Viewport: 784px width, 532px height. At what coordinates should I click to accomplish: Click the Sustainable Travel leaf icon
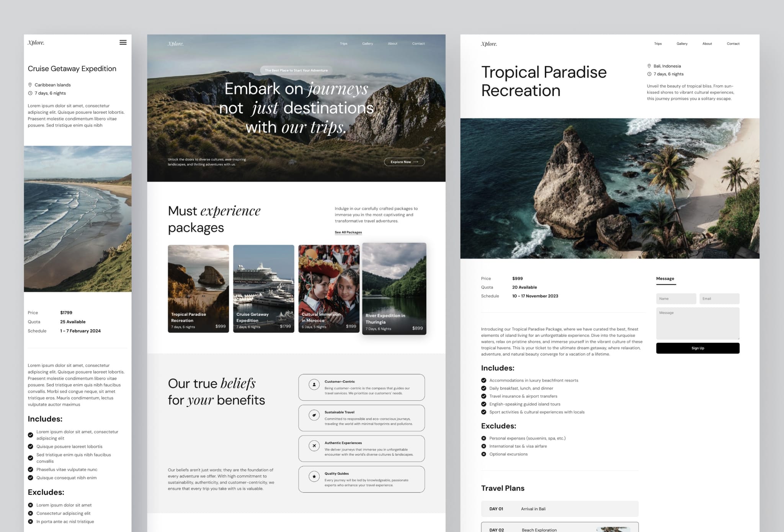[314, 415]
